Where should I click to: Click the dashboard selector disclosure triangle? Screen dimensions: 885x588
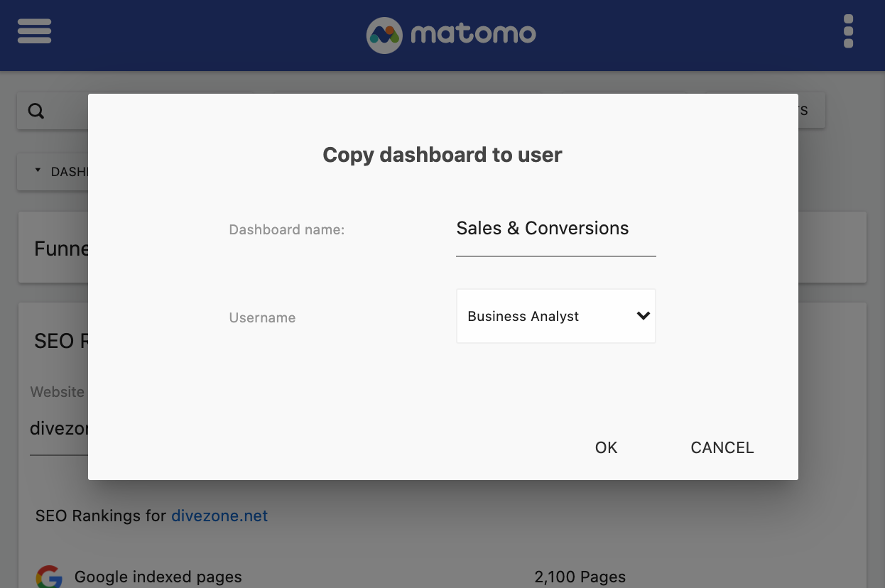(37, 170)
